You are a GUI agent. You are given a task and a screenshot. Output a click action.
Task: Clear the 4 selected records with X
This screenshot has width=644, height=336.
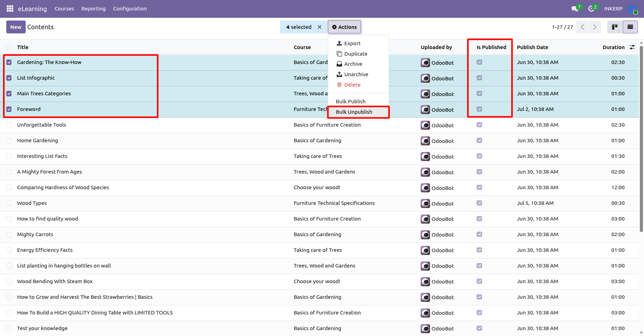[x=320, y=27]
